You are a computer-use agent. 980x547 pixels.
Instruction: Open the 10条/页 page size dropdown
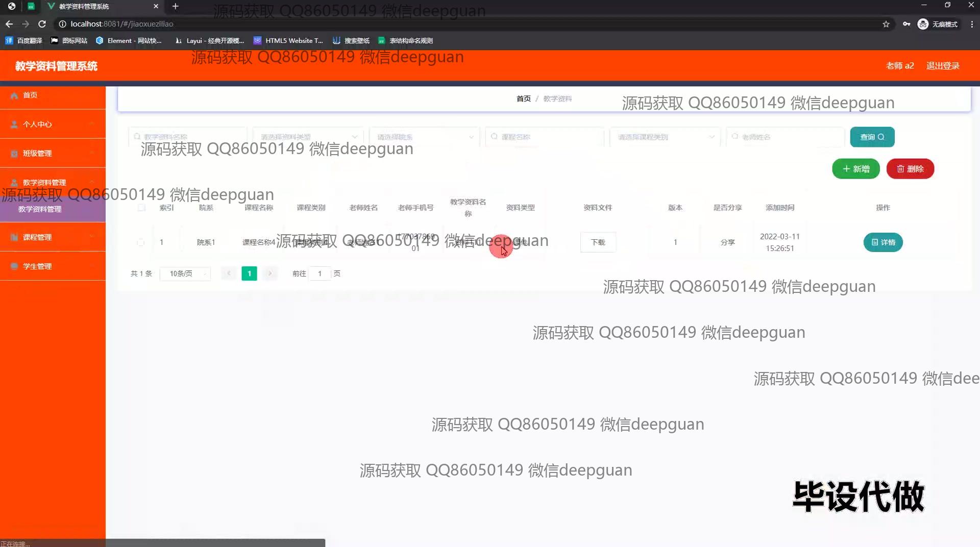[x=185, y=273]
